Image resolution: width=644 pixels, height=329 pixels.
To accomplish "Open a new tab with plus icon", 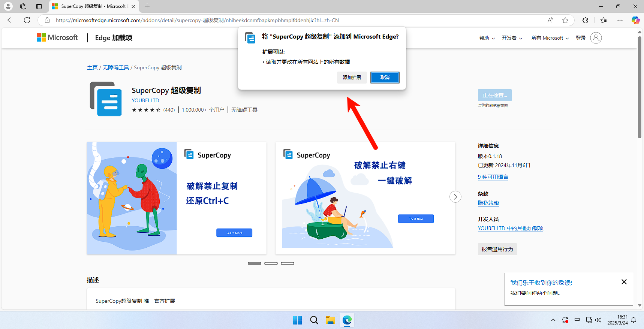I will point(147,6).
